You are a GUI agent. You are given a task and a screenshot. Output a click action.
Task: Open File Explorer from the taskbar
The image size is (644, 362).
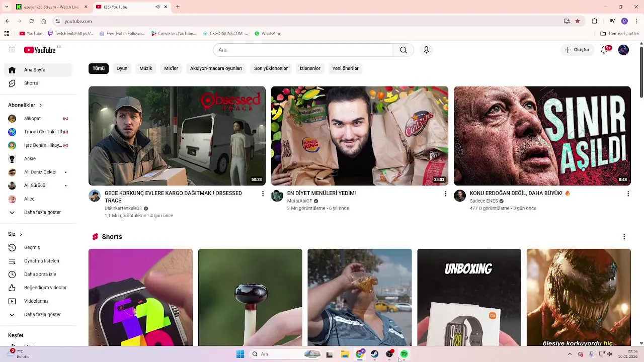345,354
